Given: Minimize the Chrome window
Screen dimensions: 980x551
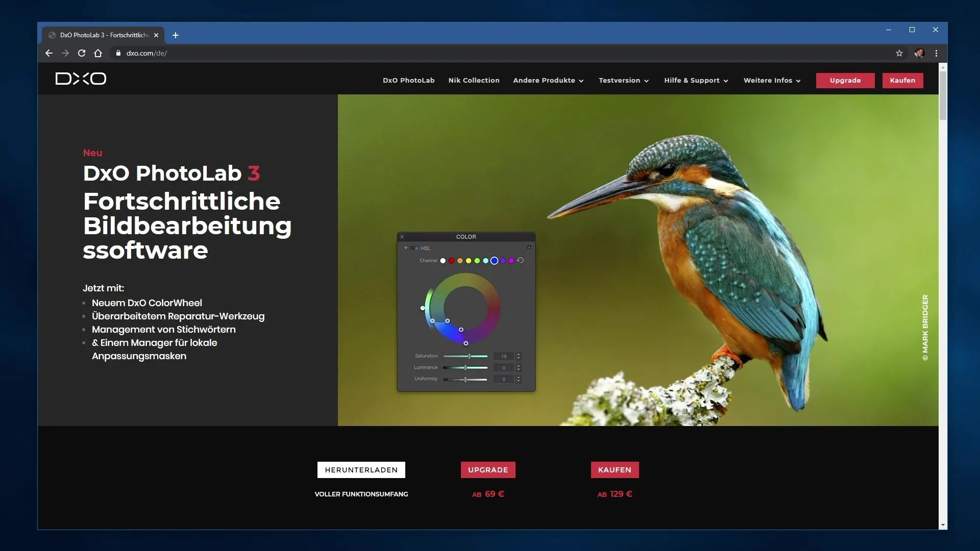Looking at the screenshot, I should pyautogui.click(x=889, y=30).
